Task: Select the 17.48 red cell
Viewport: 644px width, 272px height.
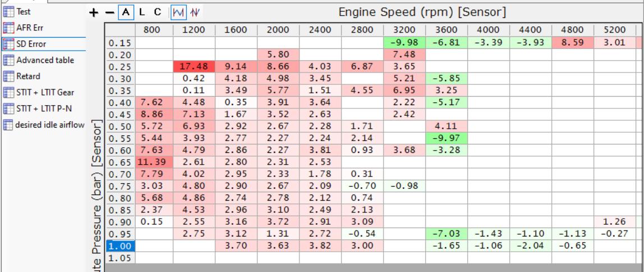Action: point(194,66)
